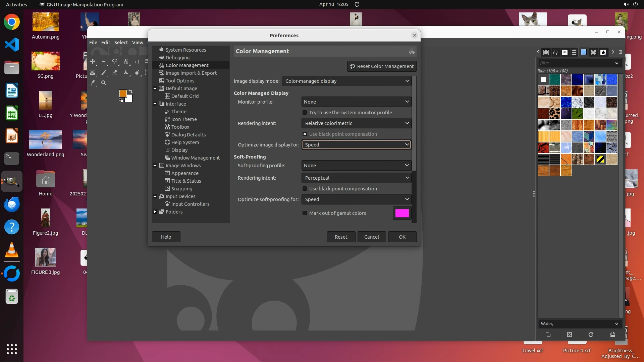The width and height of the screenshot is (644, 362).
Task: Select the Free Select lasso tool
Action: 115,62
